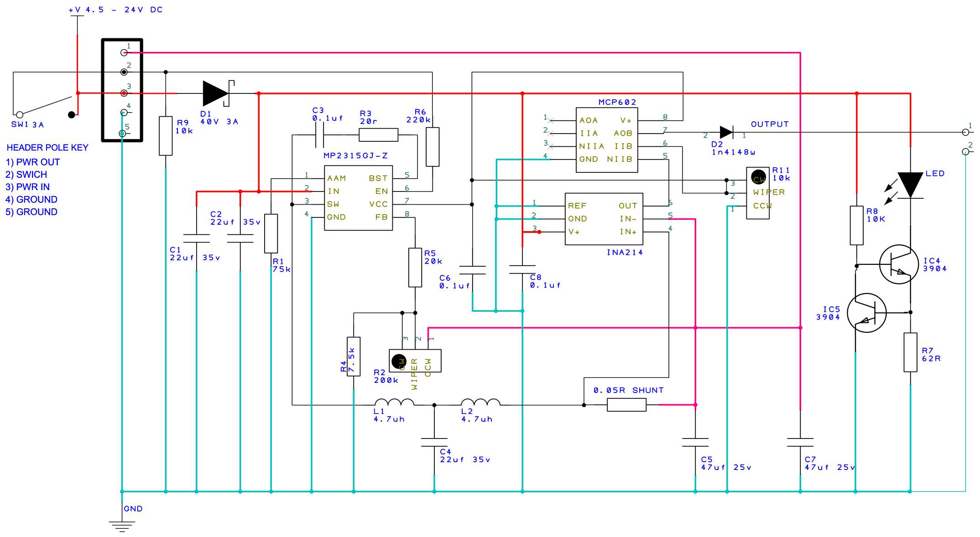
Task: Select the IC5 3904 transistor symbol
Action: click(x=867, y=313)
